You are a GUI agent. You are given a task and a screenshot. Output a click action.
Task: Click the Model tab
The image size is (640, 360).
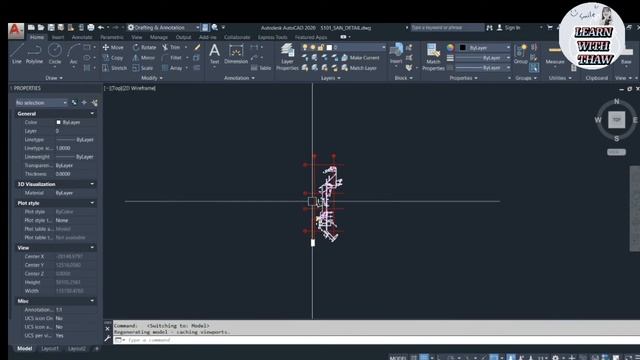coord(24,349)
